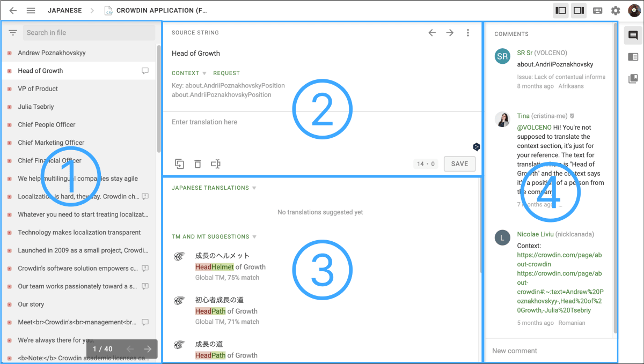This screenshot has width=644, height=364.
Task: Click the comments panel scrollbar
Action: 616,177
